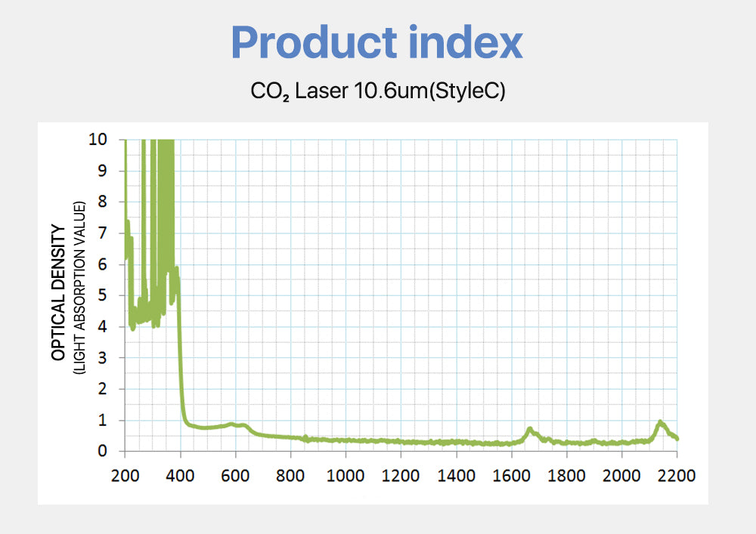The height and width of the screenshot is (534, 756).
Task: Click y-axis value 1
Action: coord(102,420)
